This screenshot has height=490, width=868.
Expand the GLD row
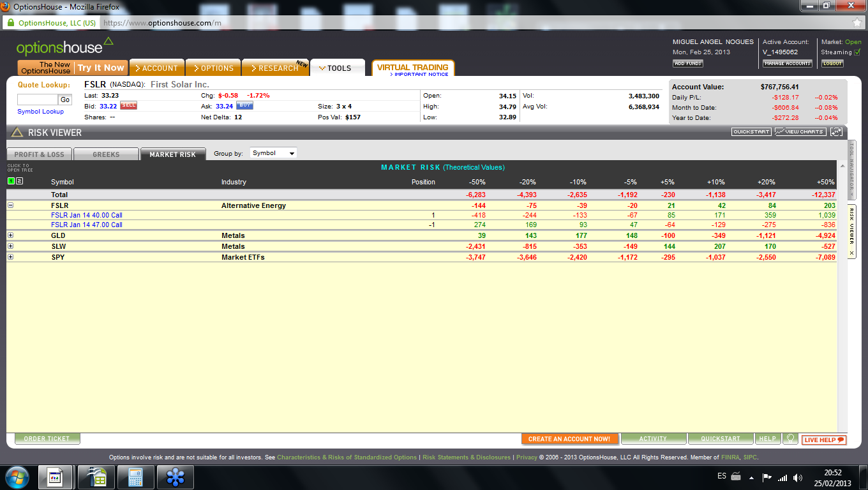(x=11, y=235)
